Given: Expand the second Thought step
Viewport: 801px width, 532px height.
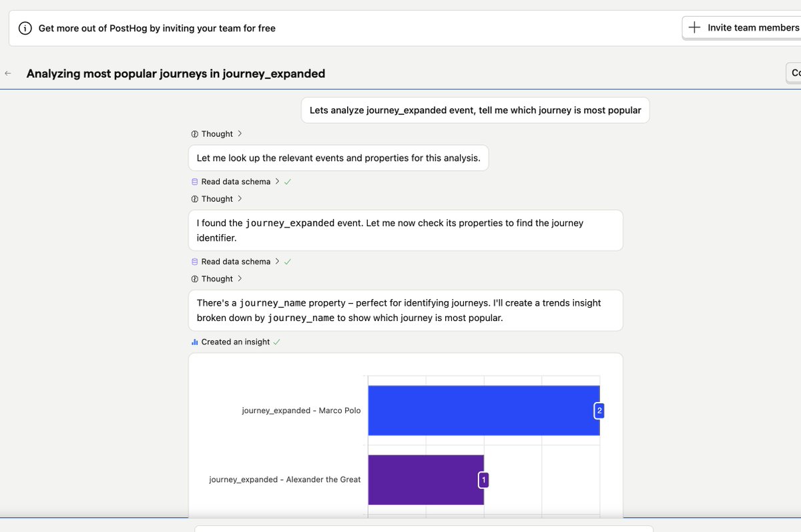Looking at the screenshot, I should pos(216,199).
